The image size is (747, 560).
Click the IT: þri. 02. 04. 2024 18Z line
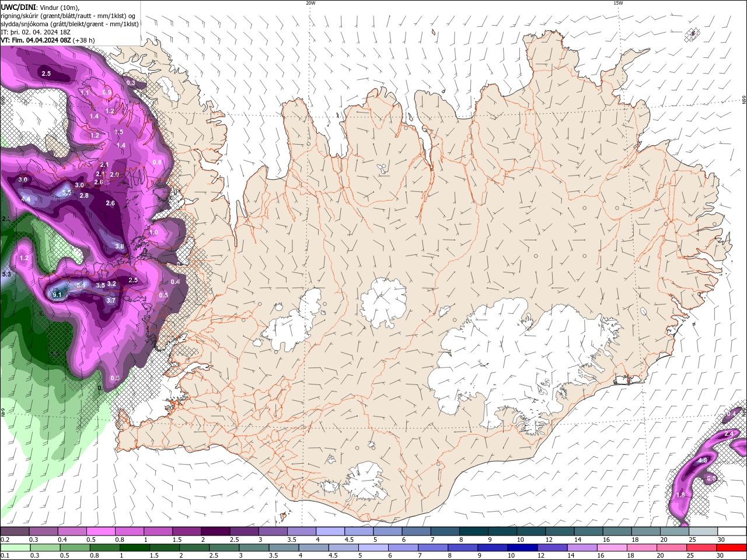tap(36, 32)
